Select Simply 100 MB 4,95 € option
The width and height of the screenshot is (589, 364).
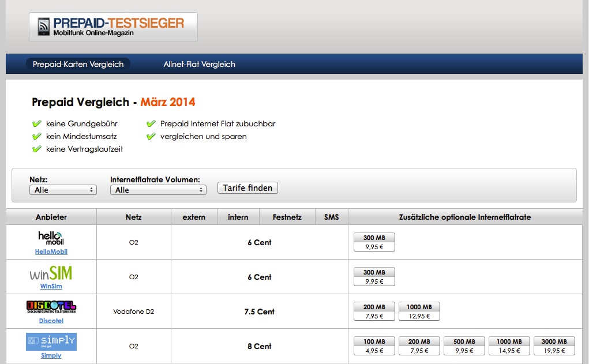point(374,346)
